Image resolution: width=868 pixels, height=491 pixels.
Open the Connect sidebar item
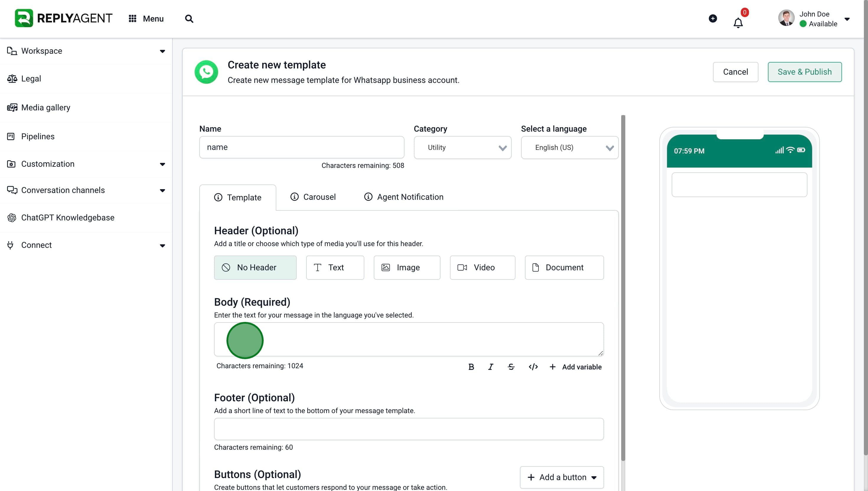point(86,245)
